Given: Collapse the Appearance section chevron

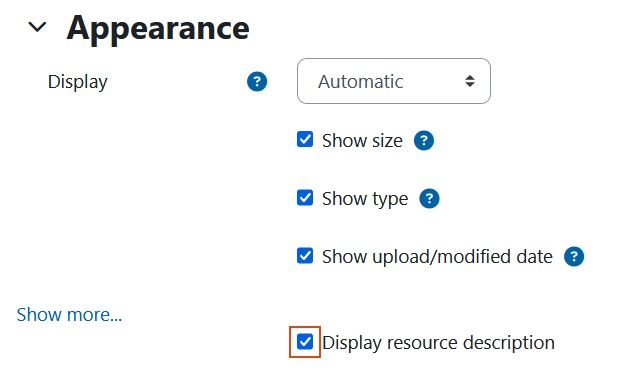Looking at the screenshot, I should 37,27.
